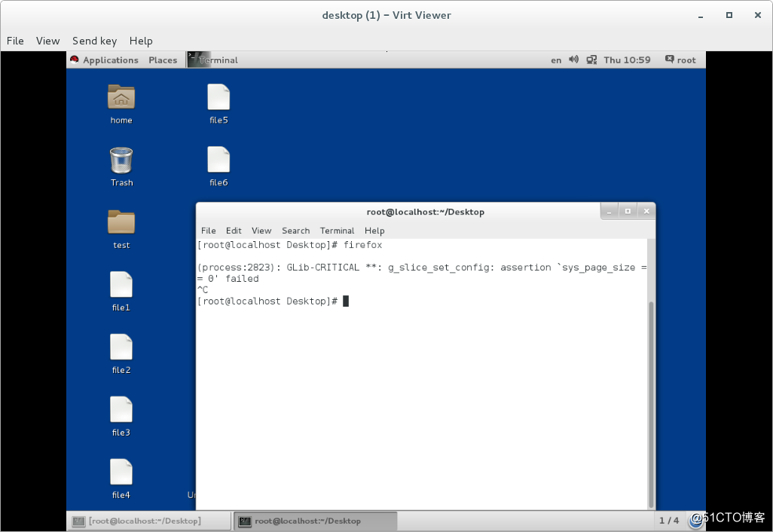The width and height of the screenshot is (773, 532).
Task: Open the Places menu
Action: coord(163,60)
